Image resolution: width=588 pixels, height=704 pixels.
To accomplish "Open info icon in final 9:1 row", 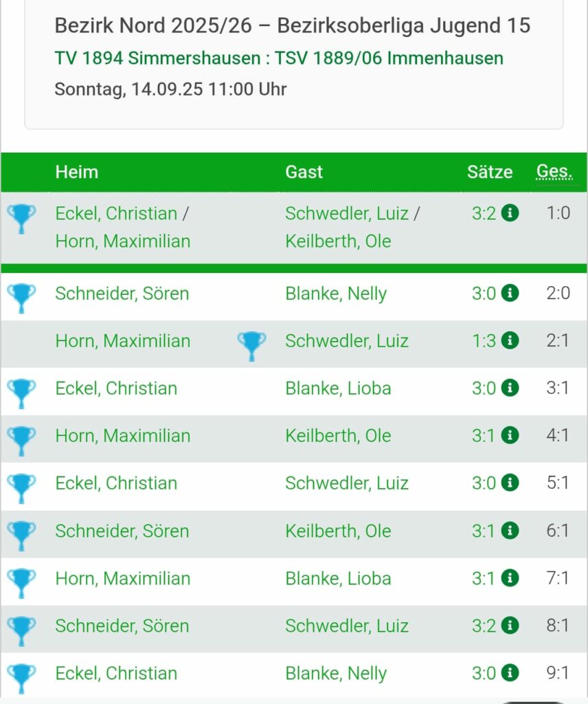I will (x=510, y=673).
